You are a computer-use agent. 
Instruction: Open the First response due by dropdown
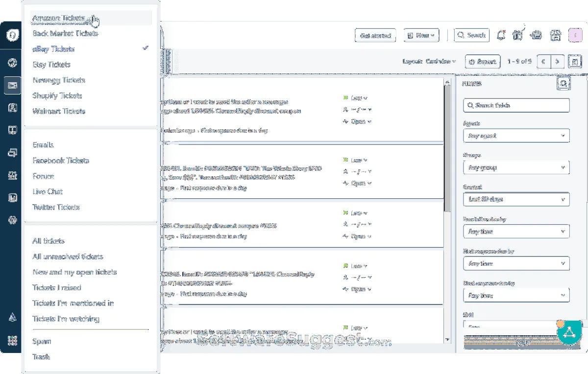tap(516, 263)
